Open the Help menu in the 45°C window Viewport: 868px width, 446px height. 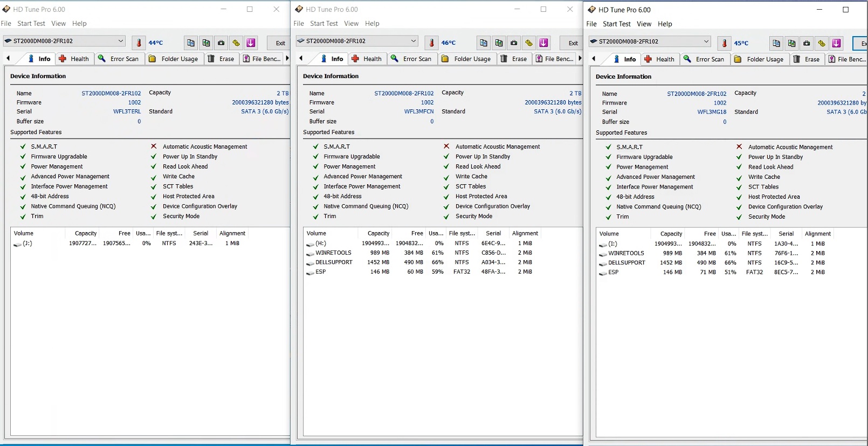coord(665,24)
